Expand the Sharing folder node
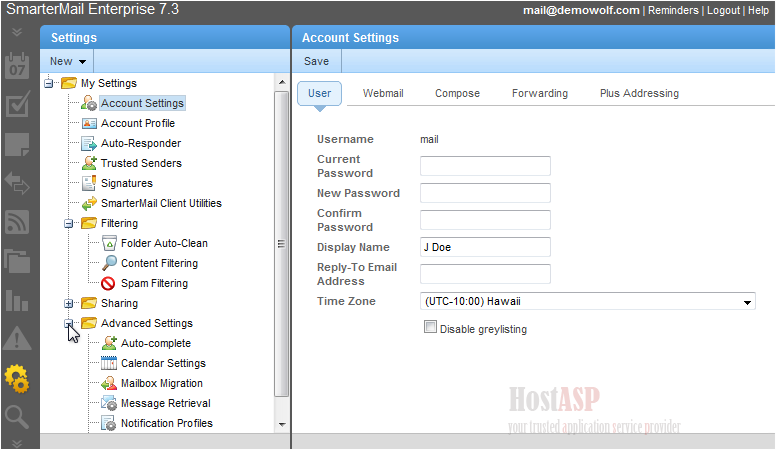 (x=69, y=303)
